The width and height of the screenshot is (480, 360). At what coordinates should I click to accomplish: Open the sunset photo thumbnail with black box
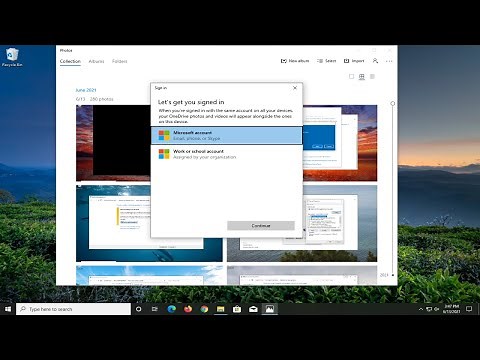click(113, 143)
